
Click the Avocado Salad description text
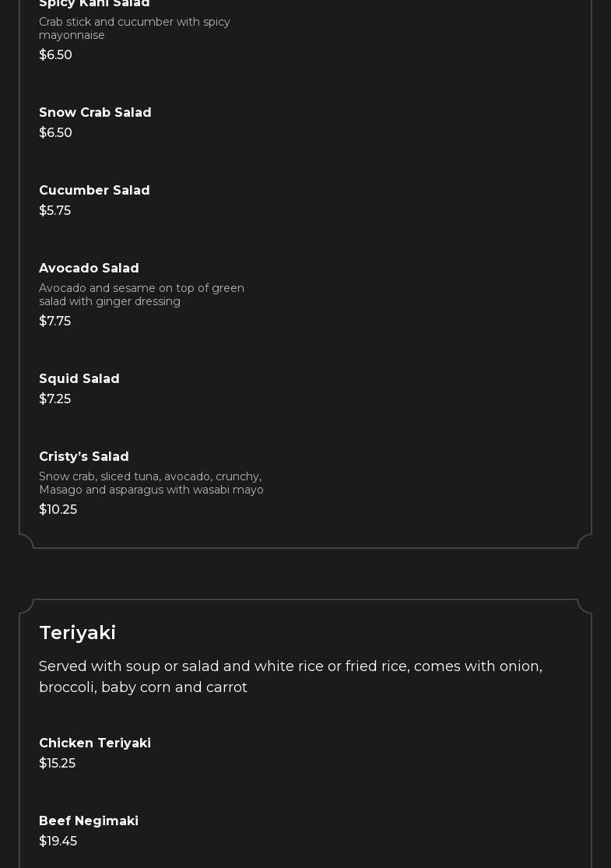pyautogui.click(x=141, y=295)
